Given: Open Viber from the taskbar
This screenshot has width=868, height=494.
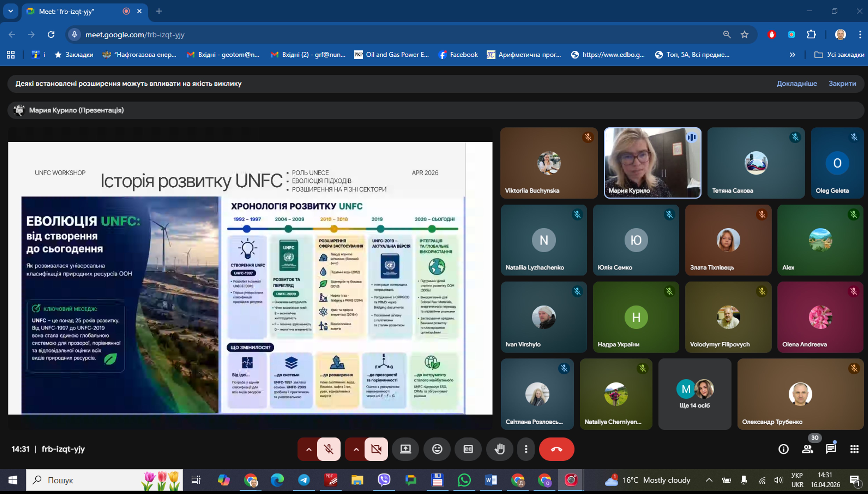Looking at the screenshot, I should (x=384, y=480).
